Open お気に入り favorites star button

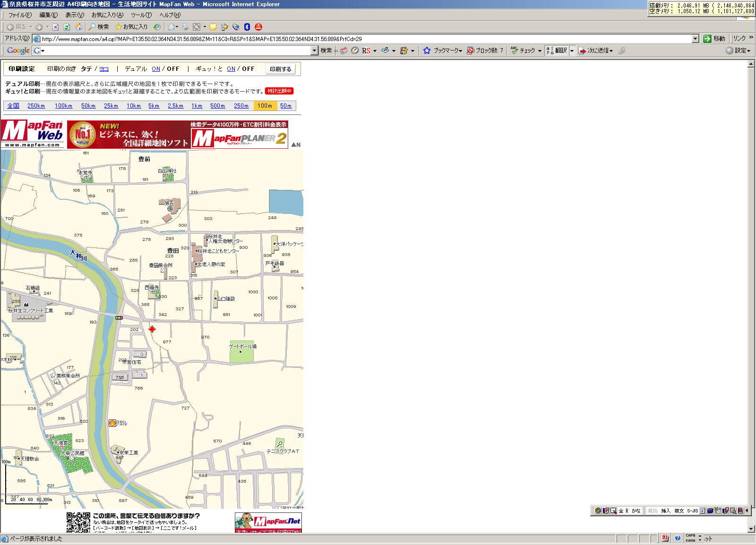click(x=131, y=27)
